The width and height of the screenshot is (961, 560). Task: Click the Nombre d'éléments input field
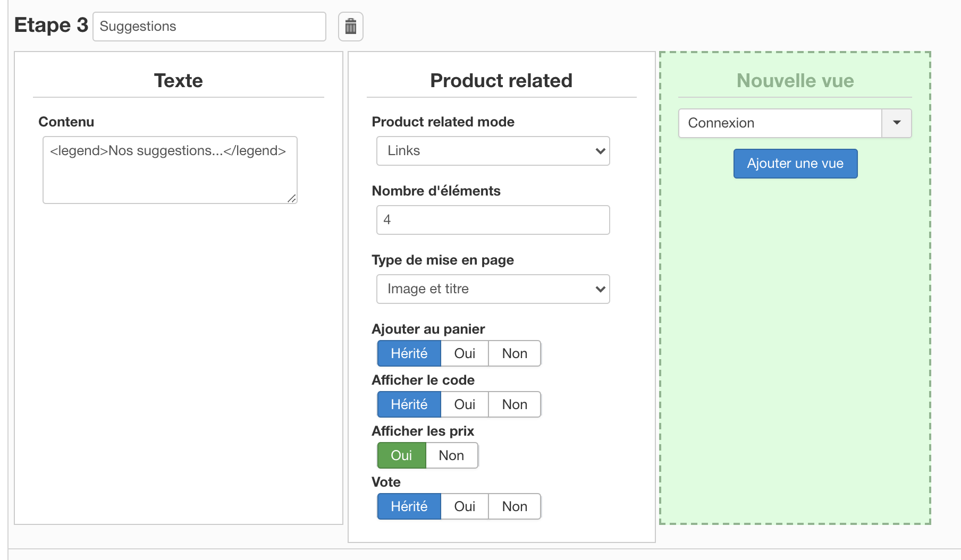tap(493, 220)
